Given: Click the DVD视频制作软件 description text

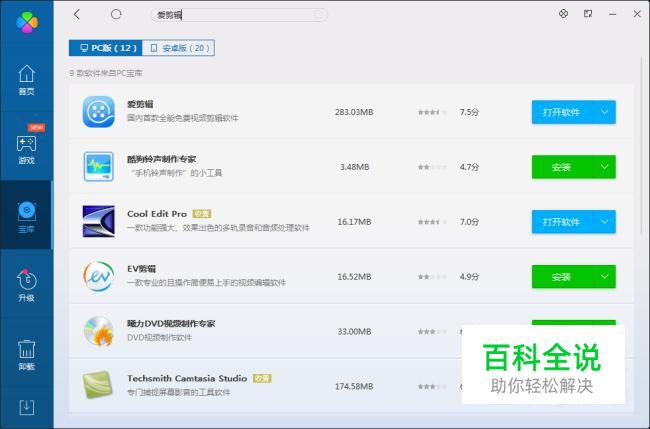Looking at the screenshot, I should click(x=159, y=337).
